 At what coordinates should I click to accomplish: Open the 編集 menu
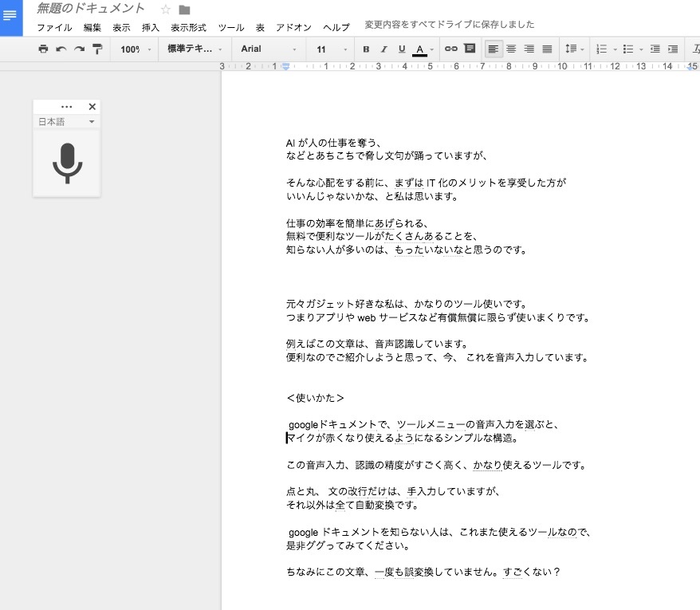[92, 28]
